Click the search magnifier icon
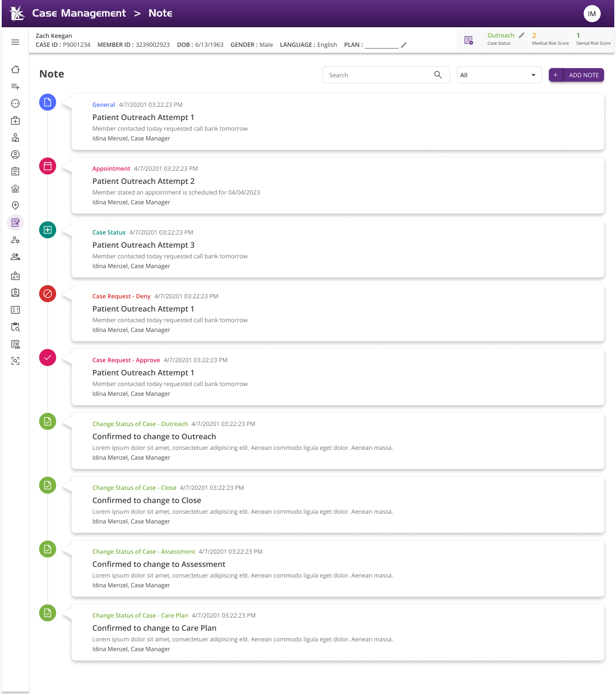Viewport: 616px width, 695px height. tap(438, 75)
